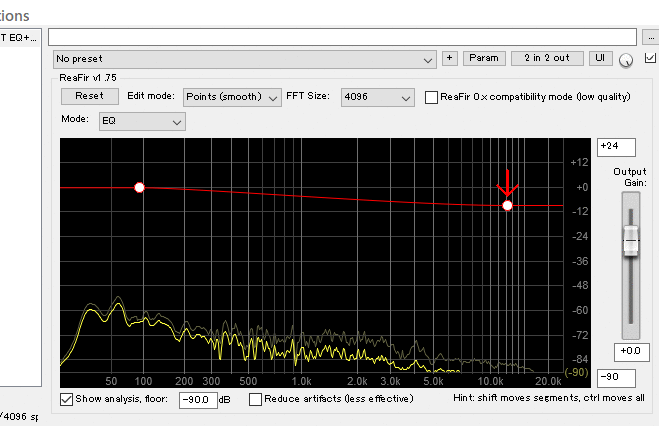659x426 pixels.
Task: Open the 2 in 2 out routing
Action: (x=547, y=59)
